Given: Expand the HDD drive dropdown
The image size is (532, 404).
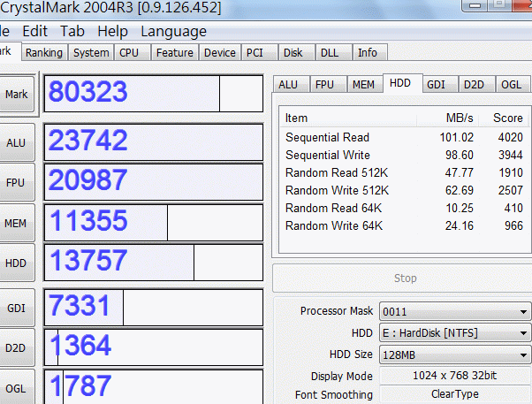Looking at the screenshot, I should [x=455, y=333].
